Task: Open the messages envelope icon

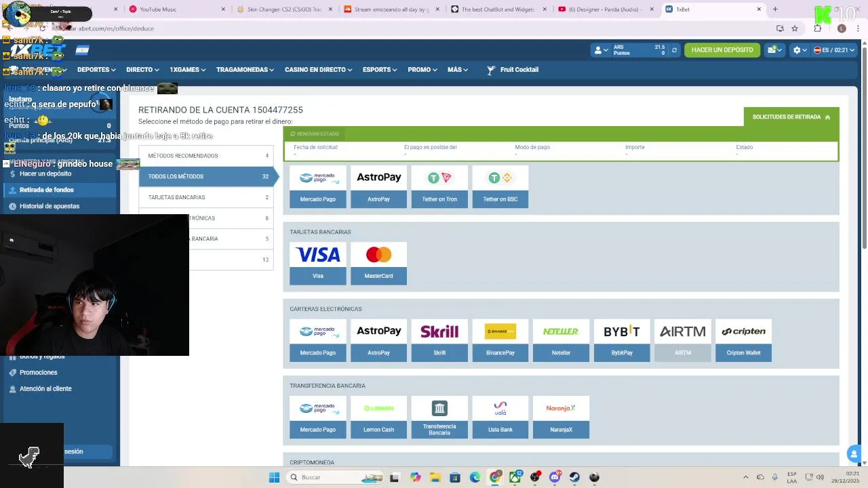Action: 774,49
